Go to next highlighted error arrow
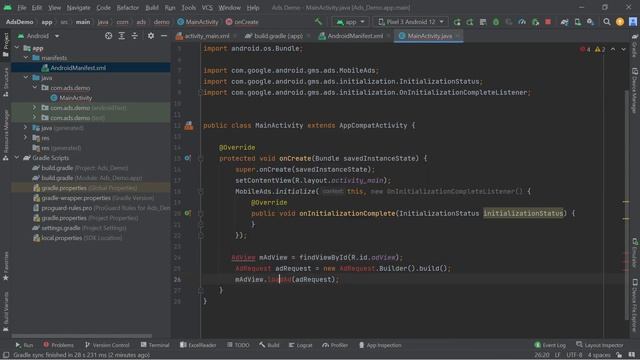 pyautogui.click(x=623, y=49)
